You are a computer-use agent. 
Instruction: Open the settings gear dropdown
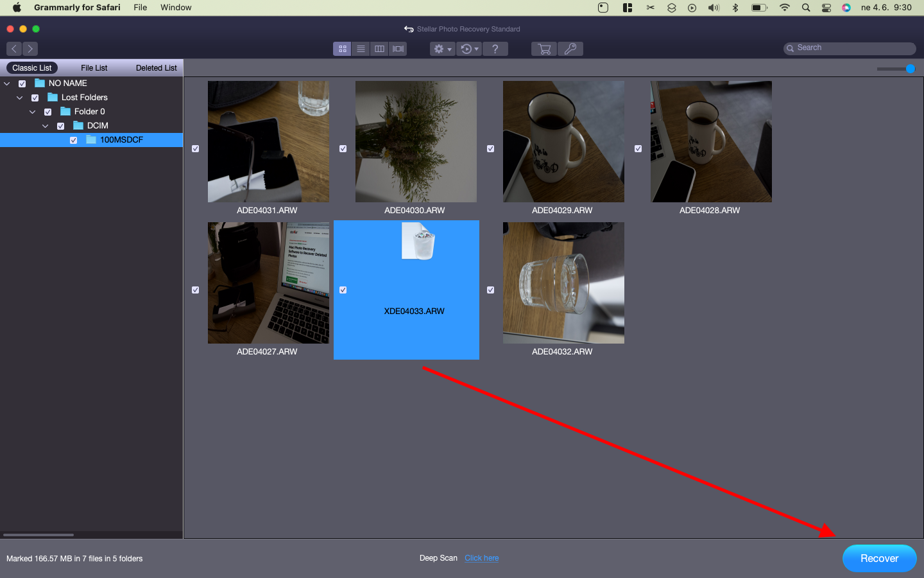click(442, 49)
